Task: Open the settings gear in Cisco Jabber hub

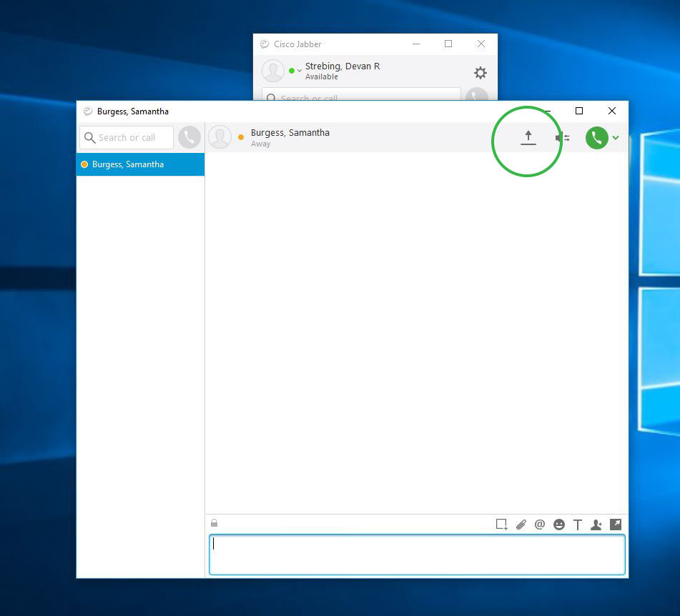Action: [481, 73]
